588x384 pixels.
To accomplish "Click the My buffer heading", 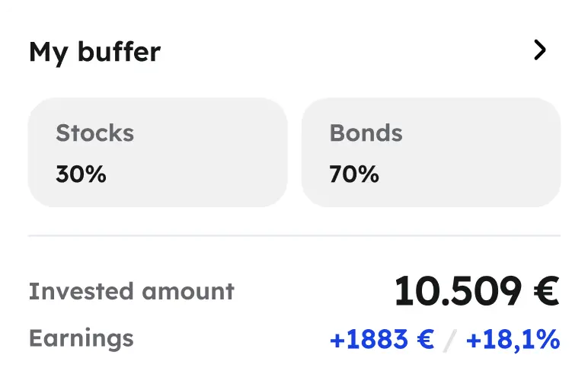I will (94, 52).
